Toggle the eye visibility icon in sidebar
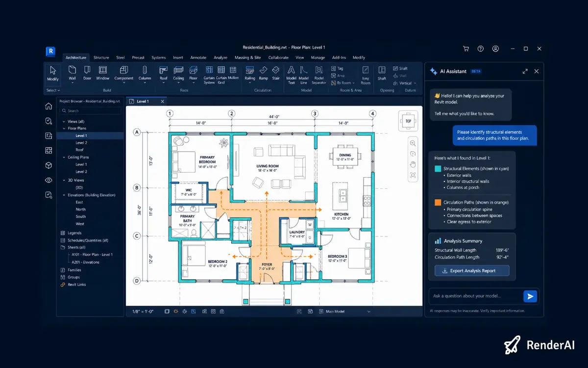Viewport: 588px width, 368px height. pos(49,180)
